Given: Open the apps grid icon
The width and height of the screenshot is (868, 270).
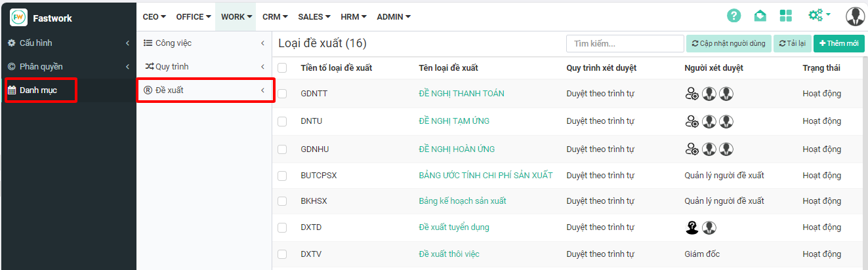Looking at the screenshot, I should pos(786,16).
